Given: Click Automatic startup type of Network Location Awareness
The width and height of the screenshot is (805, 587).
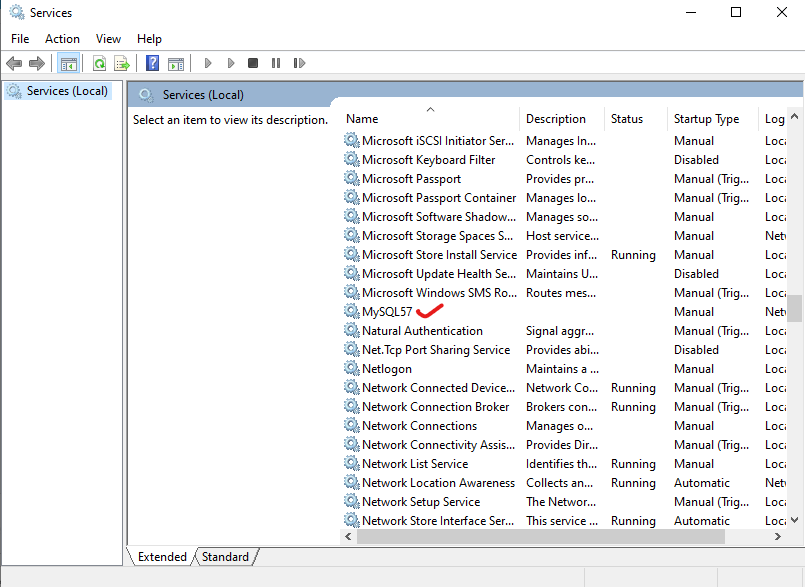Looking at the screenshot, I should pyautogui.click(x=702, y=483).
